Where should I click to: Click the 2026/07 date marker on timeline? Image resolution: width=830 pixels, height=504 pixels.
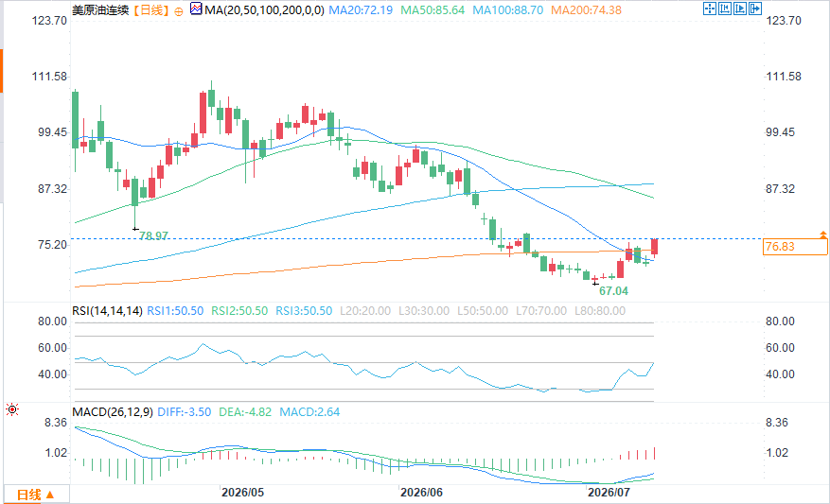(609, 493)
